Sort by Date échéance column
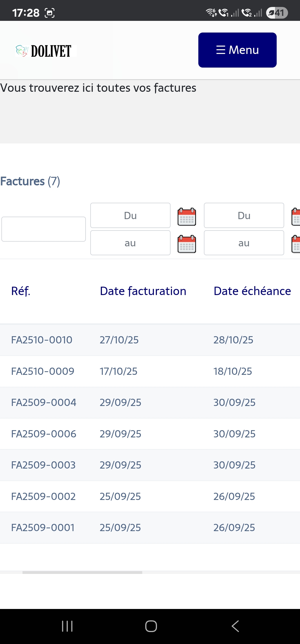Image resolution: width=300 pixels, height=644 pixels. [252, 291]
